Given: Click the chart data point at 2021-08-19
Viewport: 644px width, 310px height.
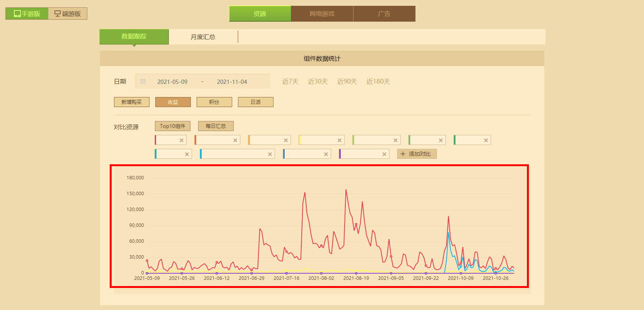Looking at the screenshot, I should 356,224.
